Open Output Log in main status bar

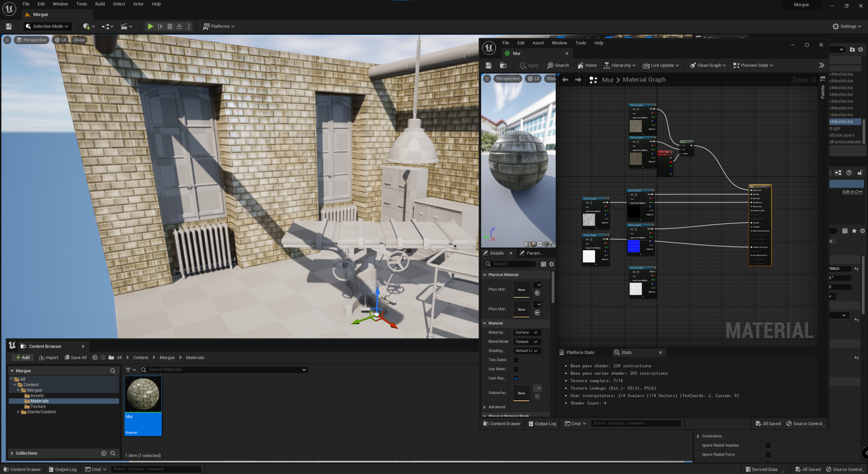coord(62,469)
